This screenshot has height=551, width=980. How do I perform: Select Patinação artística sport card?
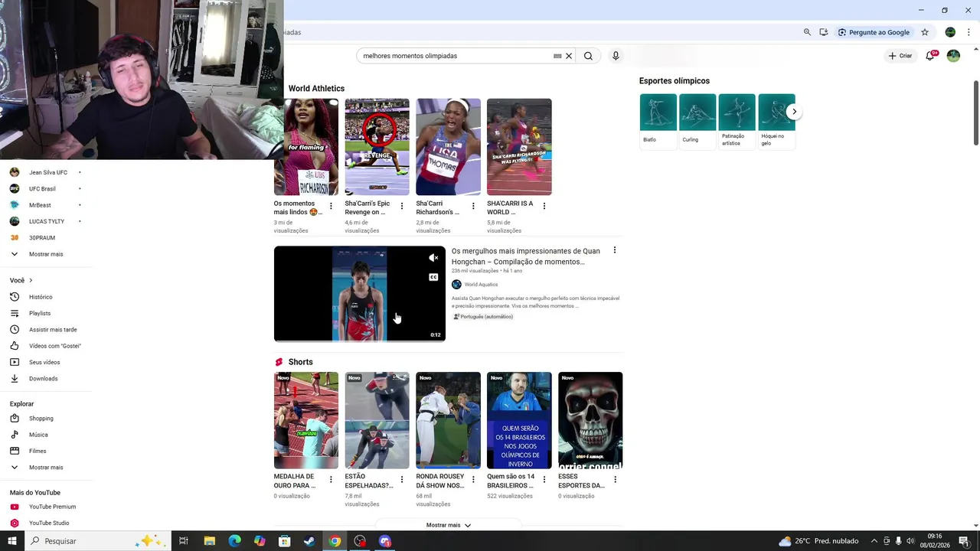pos(737,120)
